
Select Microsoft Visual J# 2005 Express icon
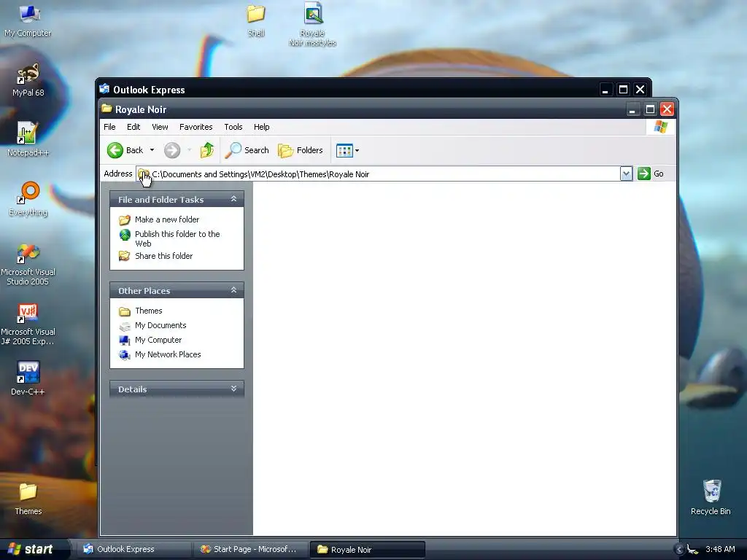pos(28,324)
